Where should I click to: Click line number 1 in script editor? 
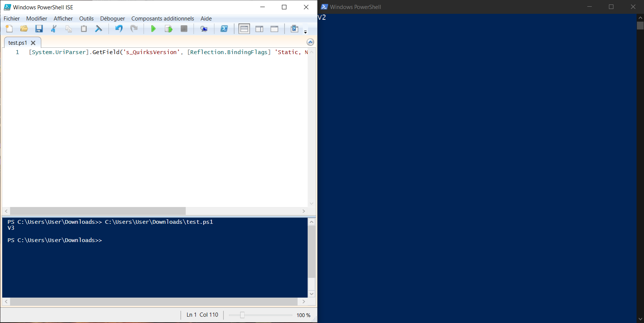coord(17,52)
